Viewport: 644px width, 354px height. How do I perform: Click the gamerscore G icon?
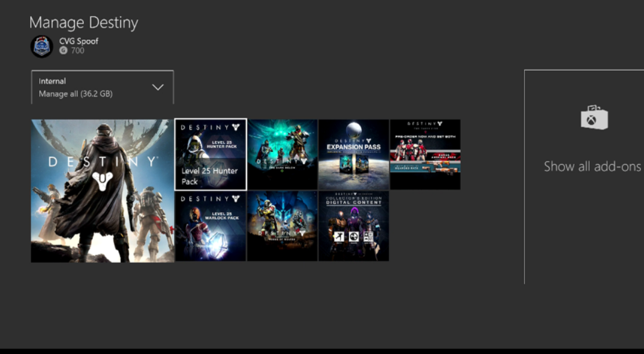click(x=63, y=51)
